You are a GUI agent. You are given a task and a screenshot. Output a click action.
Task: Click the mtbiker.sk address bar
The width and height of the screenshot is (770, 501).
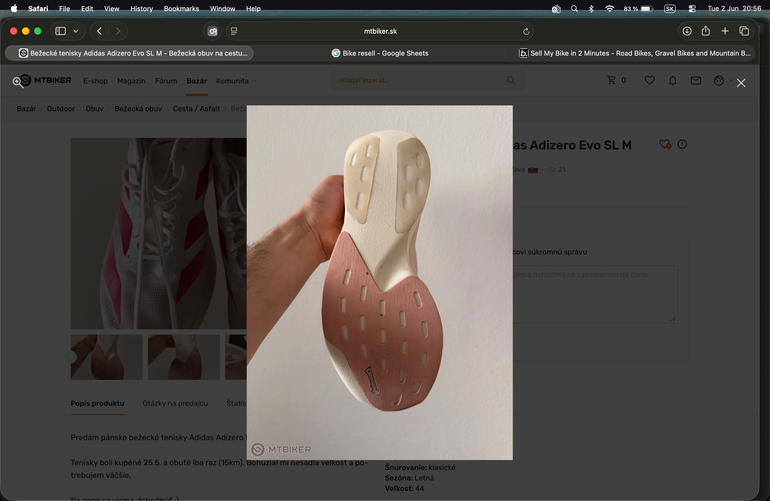click(380, 31)
